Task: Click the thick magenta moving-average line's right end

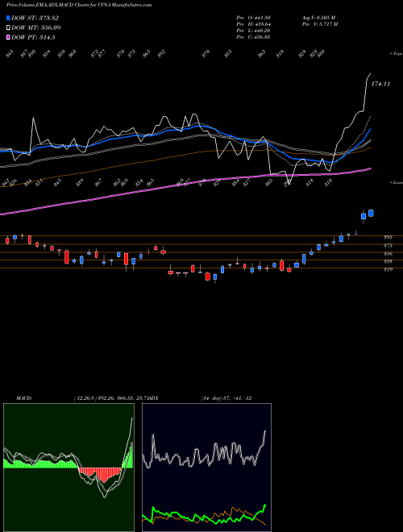Action: [370, 168]
